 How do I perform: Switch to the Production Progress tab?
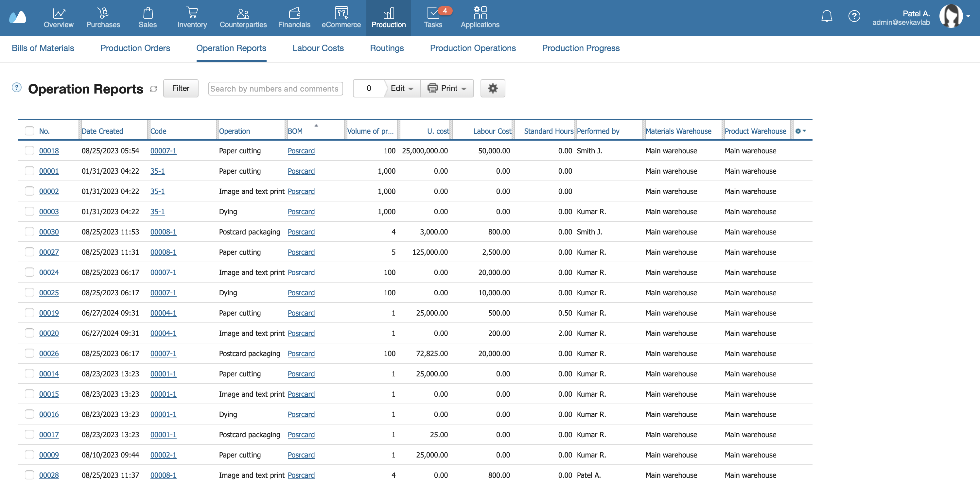(x=581, y=48)
